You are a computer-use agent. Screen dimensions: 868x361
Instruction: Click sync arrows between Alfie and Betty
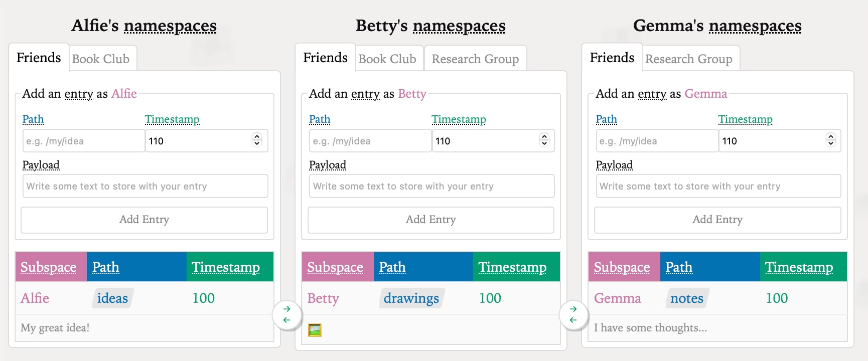pyautogui.click(x=286, y=315)
